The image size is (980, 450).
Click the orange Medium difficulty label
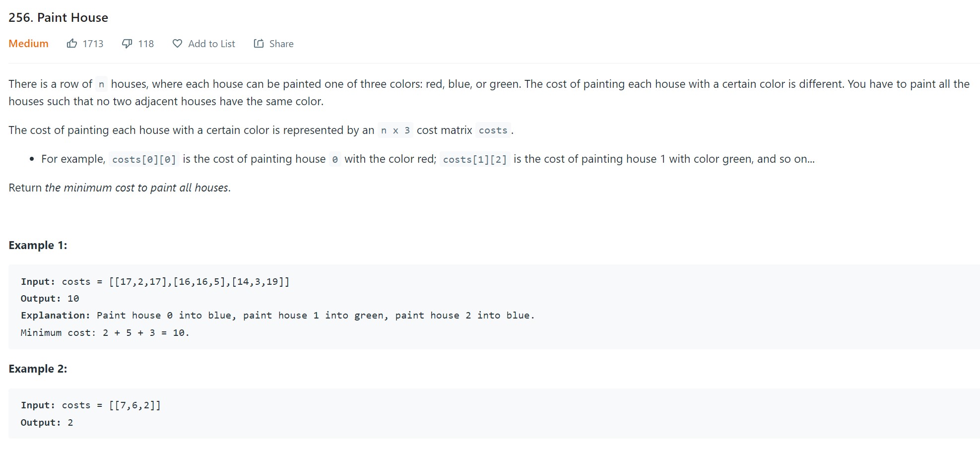[x=28, y=44]
